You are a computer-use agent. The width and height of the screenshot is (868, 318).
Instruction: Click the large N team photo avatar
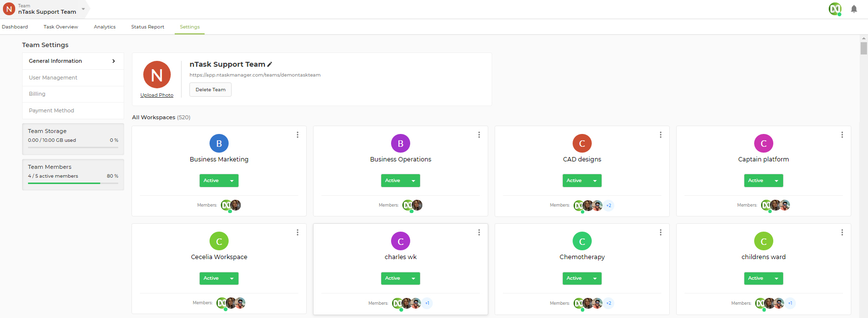point(157,75)
